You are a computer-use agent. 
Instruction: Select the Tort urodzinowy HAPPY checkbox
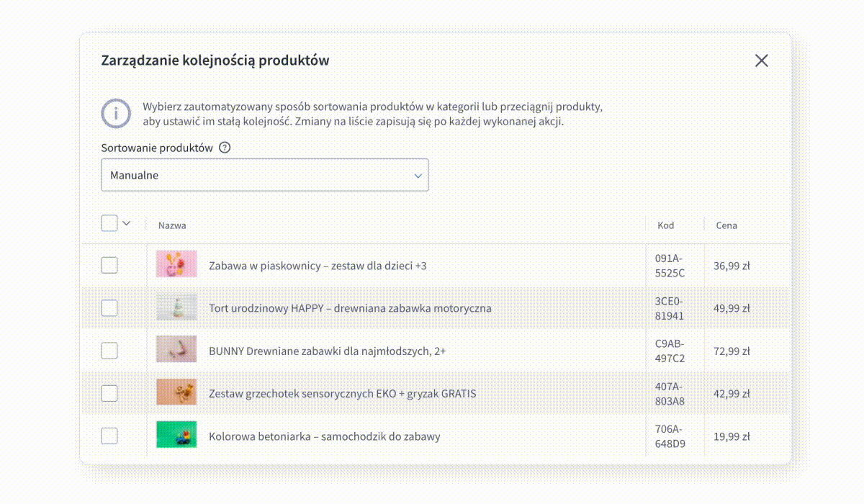[109, 308]
